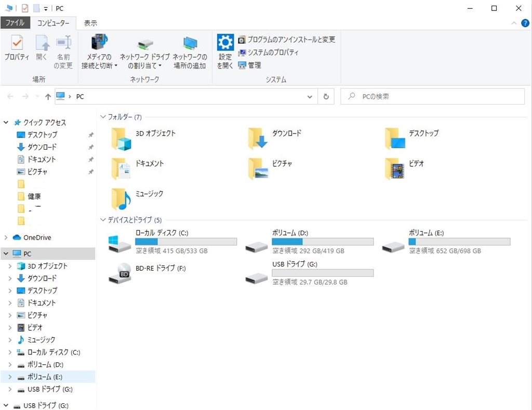Open システムのプロパティ

[x=268, y=52]
